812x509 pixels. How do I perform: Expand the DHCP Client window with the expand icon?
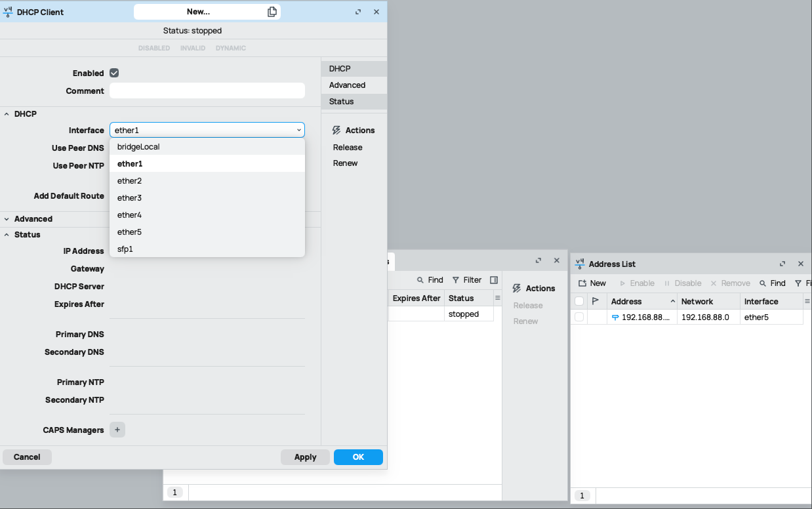[x=358, y=12]
